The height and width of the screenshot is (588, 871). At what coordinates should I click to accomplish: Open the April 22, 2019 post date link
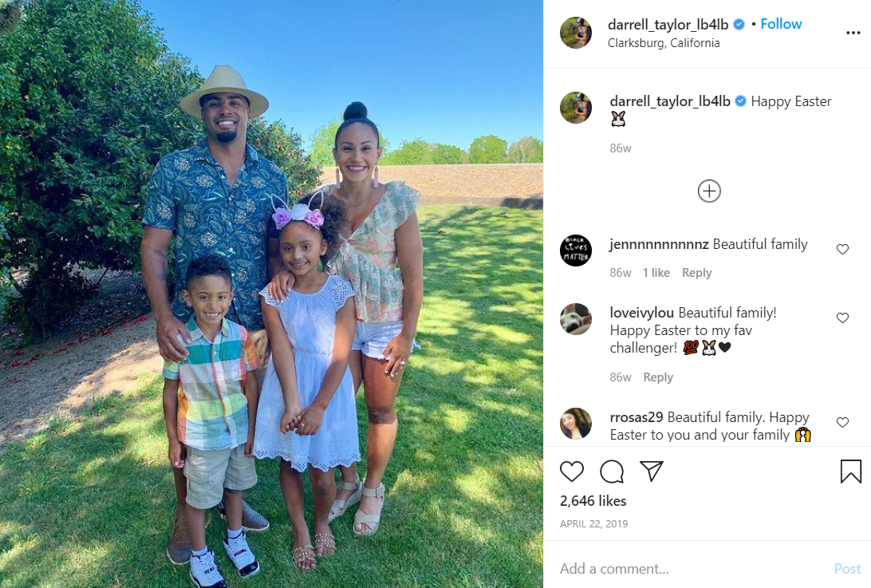pyautogui.click(x=593, y=524)
